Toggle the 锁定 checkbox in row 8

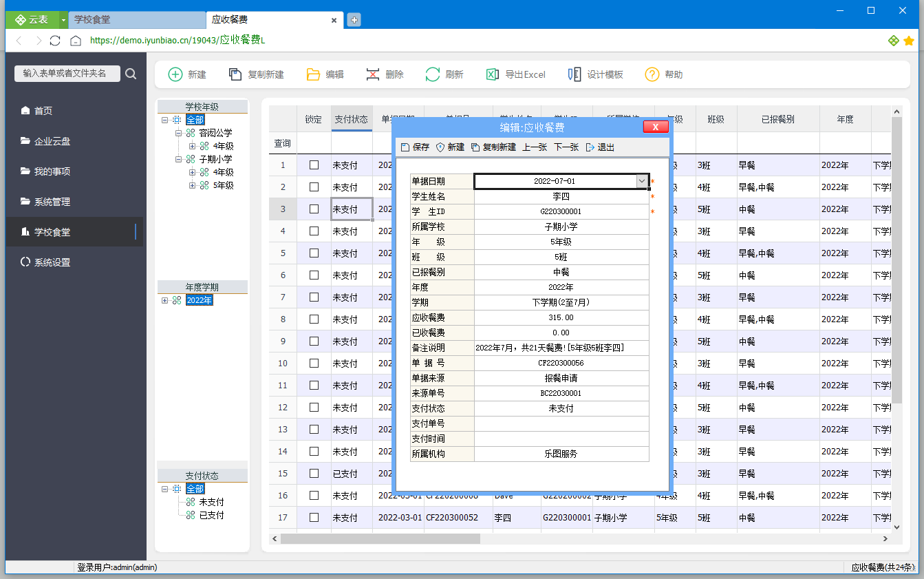point(314,319)
